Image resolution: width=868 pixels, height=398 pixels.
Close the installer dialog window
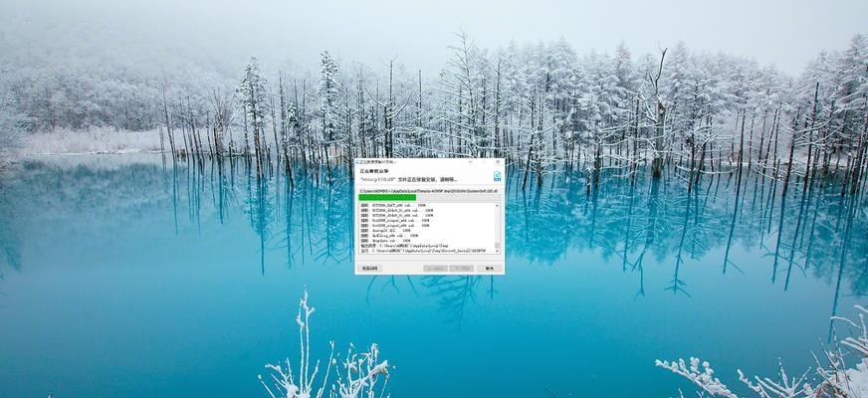tap(498, 161)
